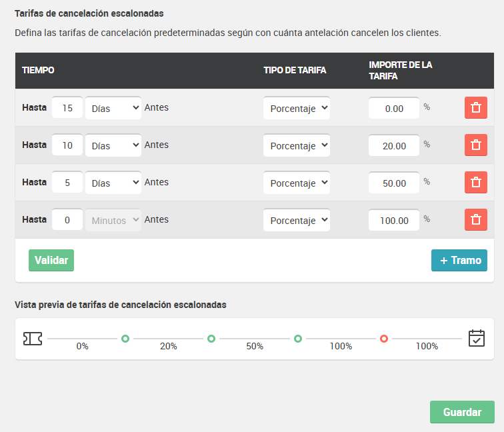Delete the 10 days cancellation tier

coord(476,145)
